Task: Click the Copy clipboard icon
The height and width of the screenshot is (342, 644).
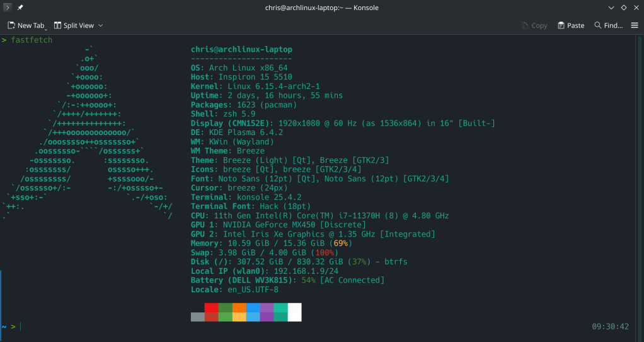Action: (x=526, y=25)
